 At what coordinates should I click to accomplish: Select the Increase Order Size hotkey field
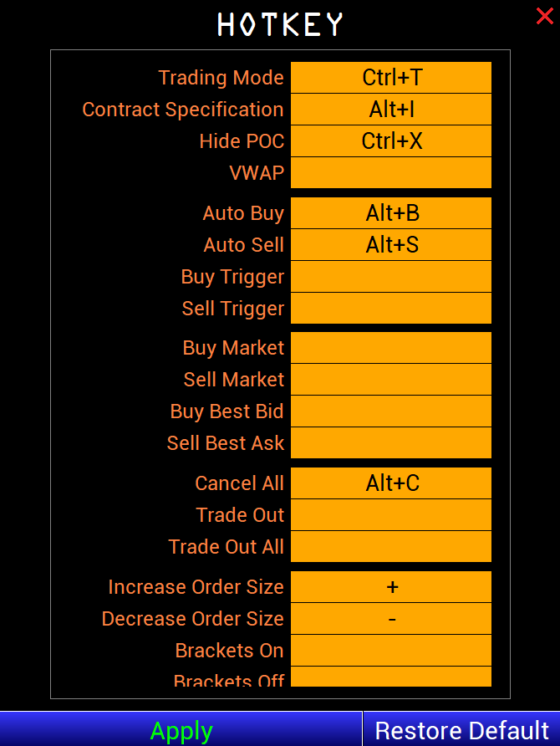(391, 587)
